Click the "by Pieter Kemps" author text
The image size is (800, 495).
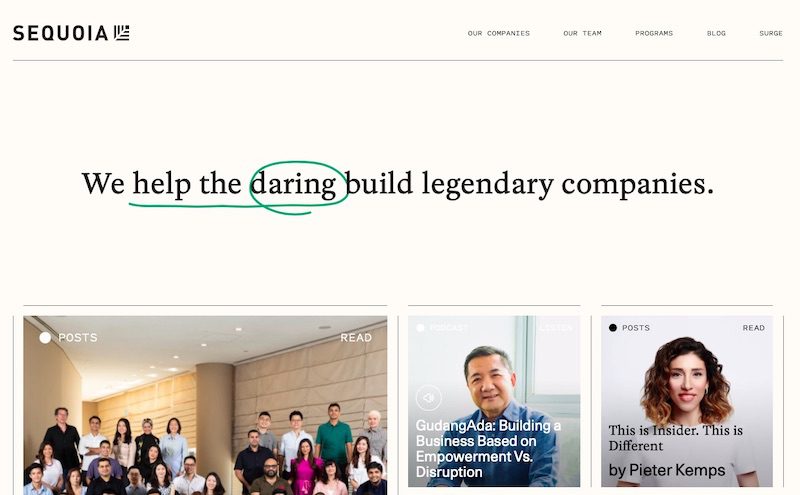tap(667, 470)
